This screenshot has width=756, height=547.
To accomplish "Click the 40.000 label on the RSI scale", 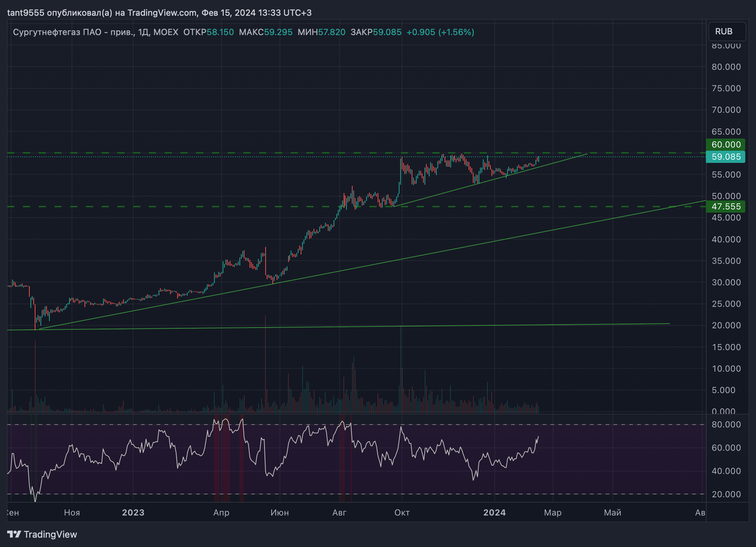I will click(725, 471).
